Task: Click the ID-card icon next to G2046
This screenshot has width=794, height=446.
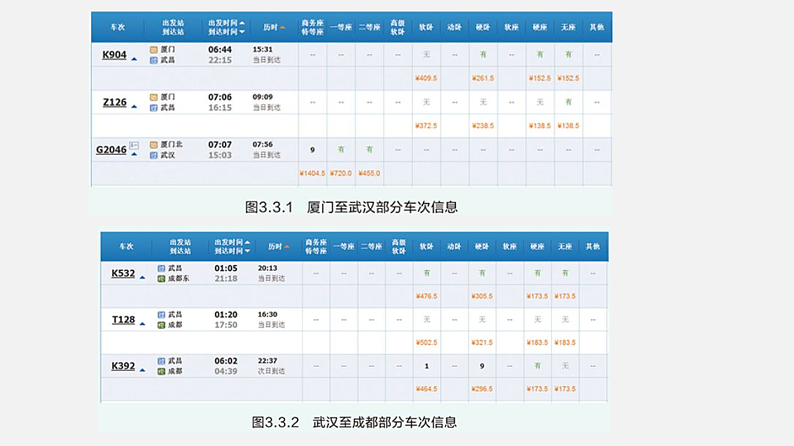Action: tap(134, 145)
